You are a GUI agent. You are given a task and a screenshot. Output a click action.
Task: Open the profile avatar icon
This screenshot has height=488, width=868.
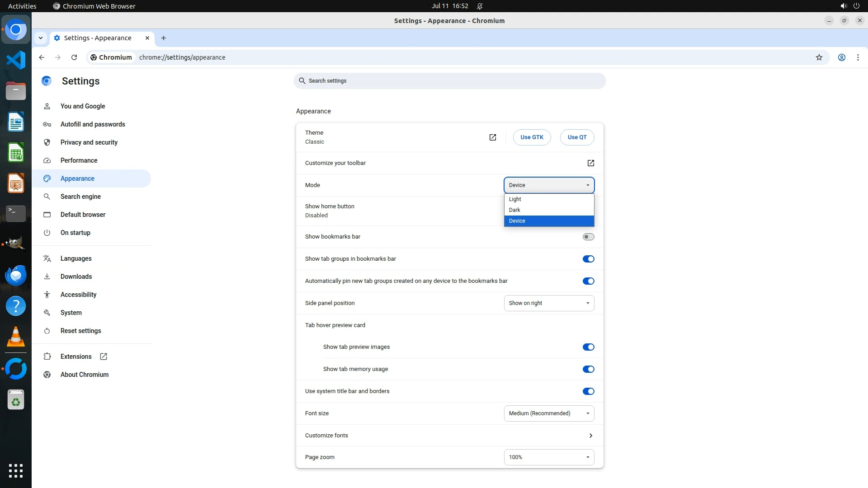coord(841,57)
